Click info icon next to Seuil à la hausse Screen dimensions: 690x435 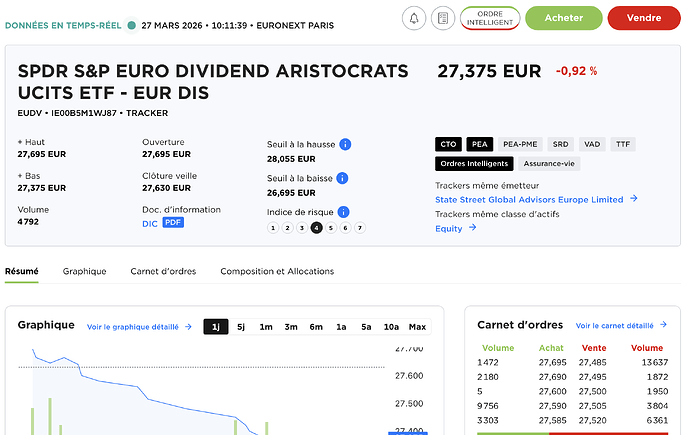[345, 144]
